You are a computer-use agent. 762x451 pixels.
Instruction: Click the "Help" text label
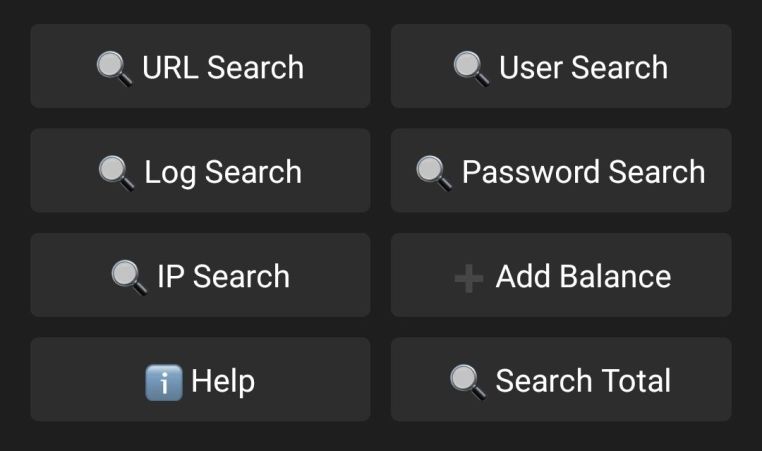(x=223, y=381)
